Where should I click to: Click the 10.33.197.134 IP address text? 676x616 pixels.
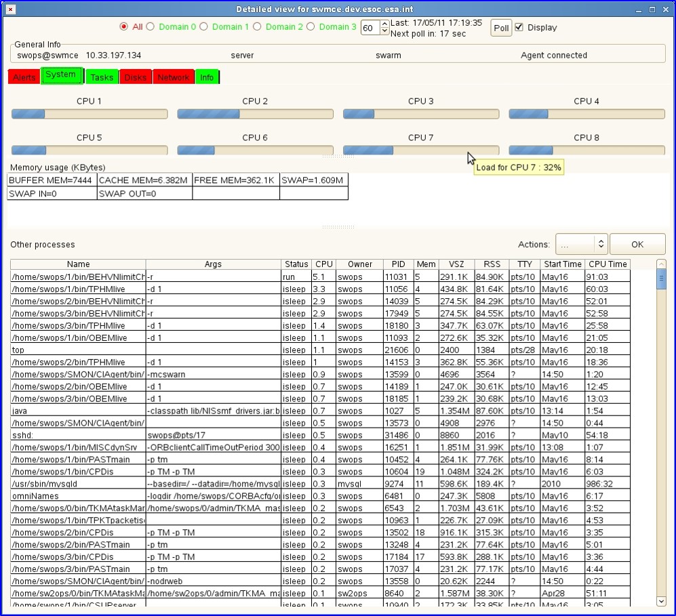[113, 55]
